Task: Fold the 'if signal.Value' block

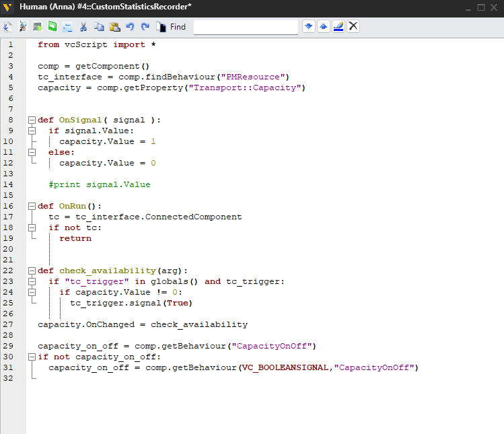Action: pyautogui.click(x=31, y=131)
